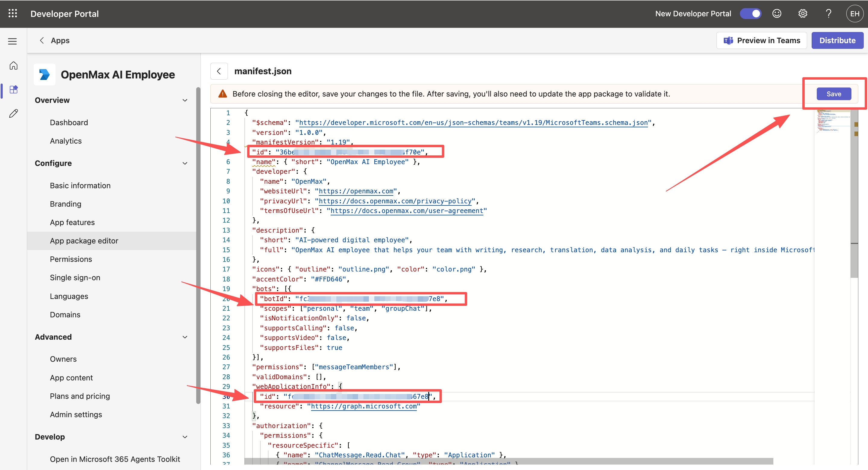Select App package editor item
The image size is (868, 470).
pos(111,241)
